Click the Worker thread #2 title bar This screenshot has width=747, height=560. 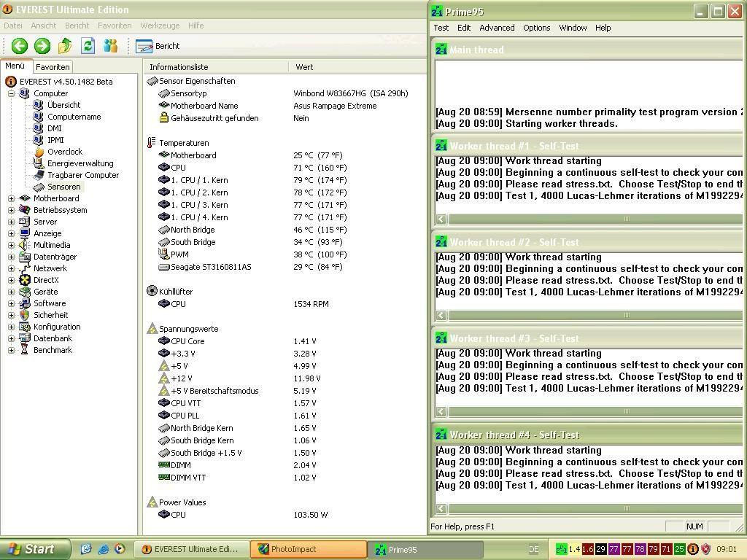pos(589,242)
